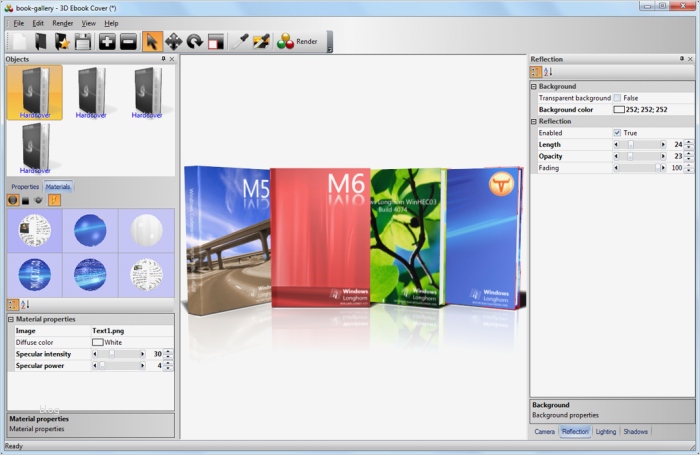This screenshot has height=455, width=700.
Task: Open toolbar overflow options arrow
Action: 329,42
